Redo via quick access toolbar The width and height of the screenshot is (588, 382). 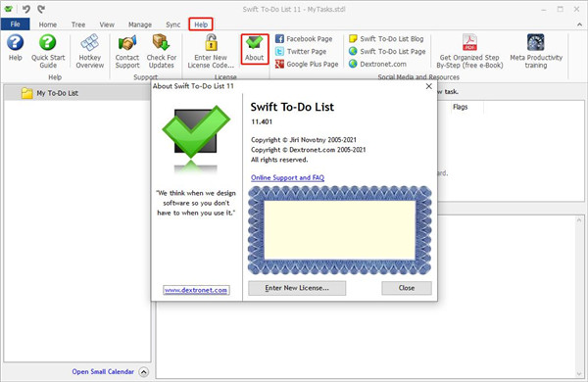tap(41, 9)
